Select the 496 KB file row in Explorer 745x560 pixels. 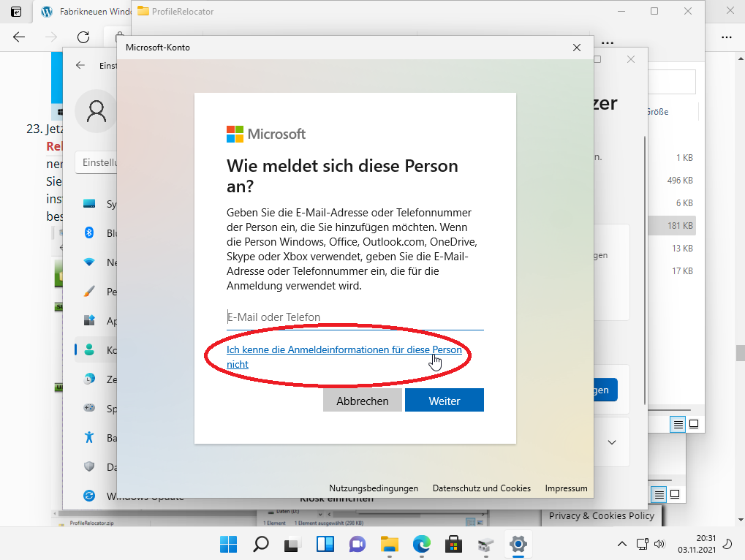tap(672, 181)
